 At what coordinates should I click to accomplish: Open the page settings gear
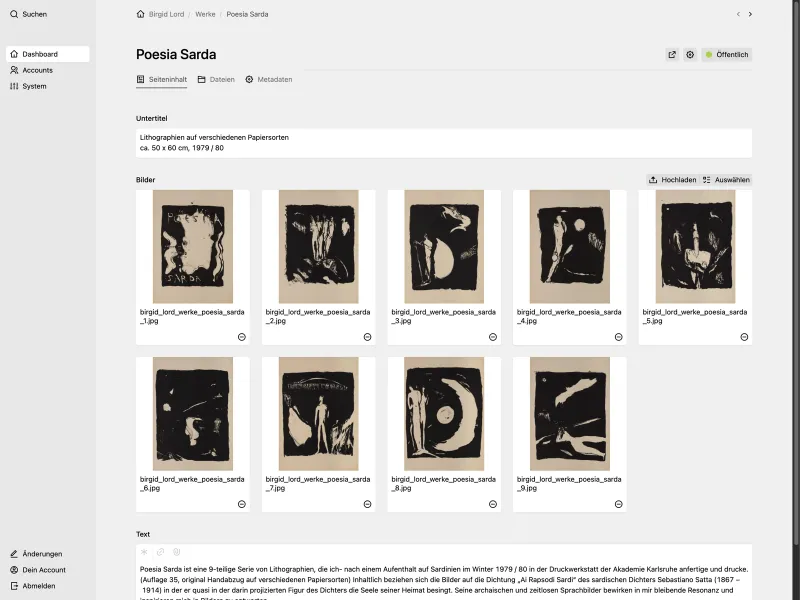click(x=690, y=54)
